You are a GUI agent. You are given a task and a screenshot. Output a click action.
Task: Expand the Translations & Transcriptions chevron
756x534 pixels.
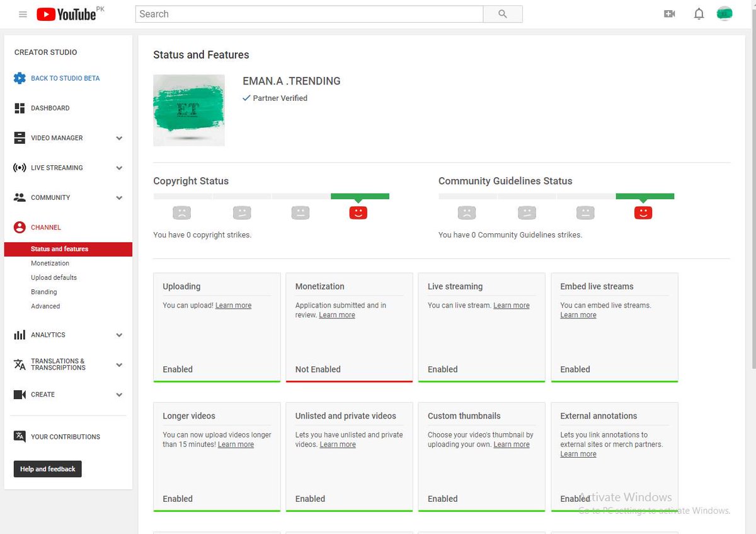click(119, 365)
